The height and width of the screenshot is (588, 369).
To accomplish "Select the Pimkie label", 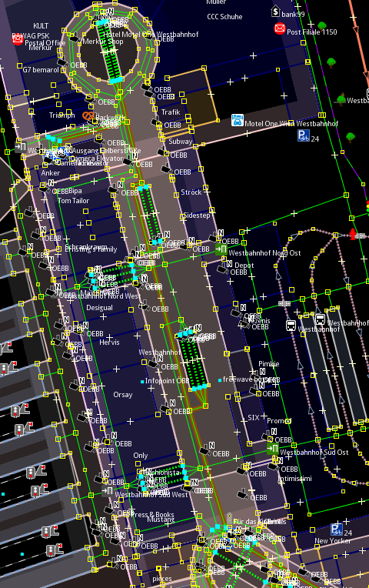I will [269, 364].
